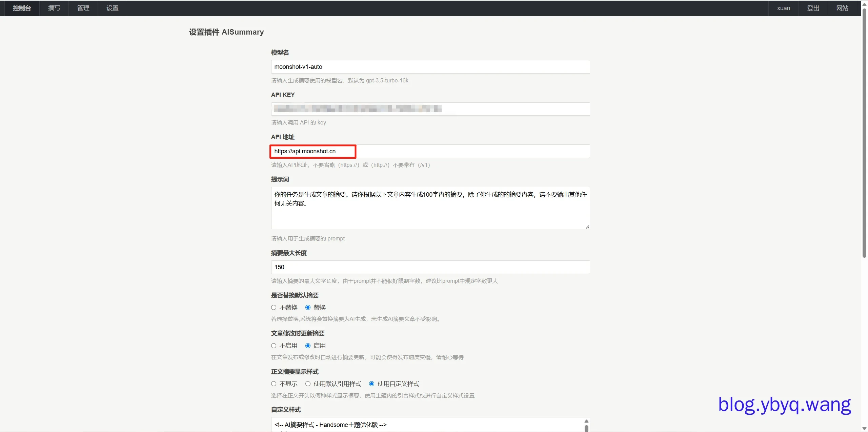The height and width of the screenshot is (432, 868).
Task: Click the 正文摘要显示样式 label
Action: coord(295,372)
